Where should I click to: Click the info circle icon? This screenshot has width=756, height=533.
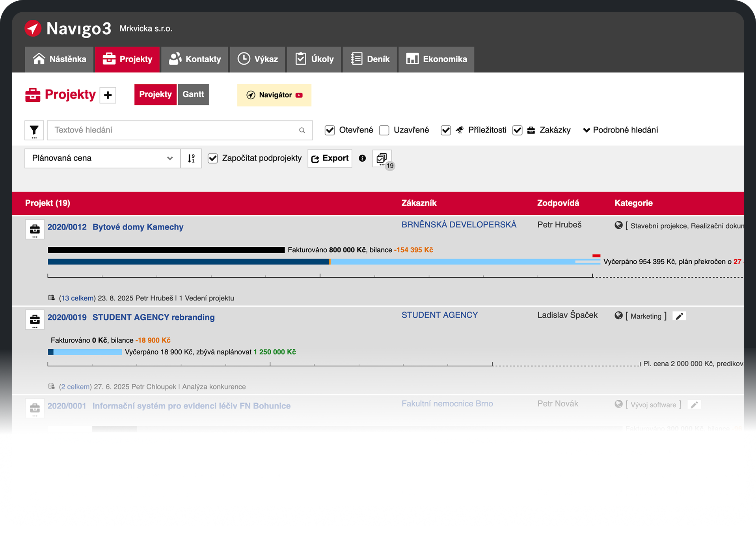pyautogui.click(x=362, y=158)
